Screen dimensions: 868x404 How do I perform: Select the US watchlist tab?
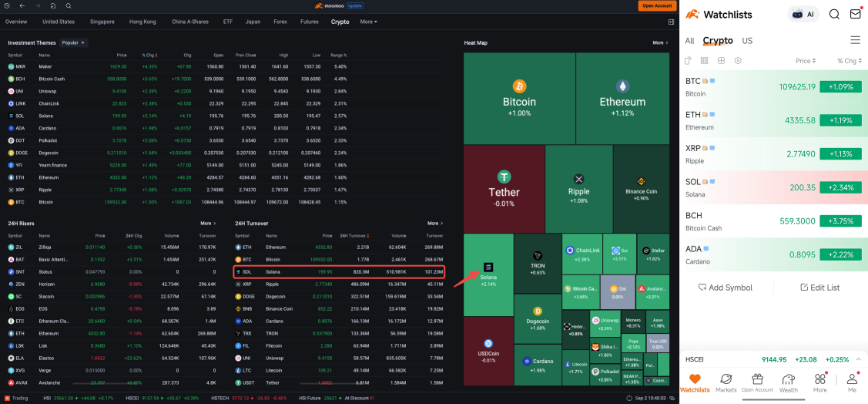point(747,40)
